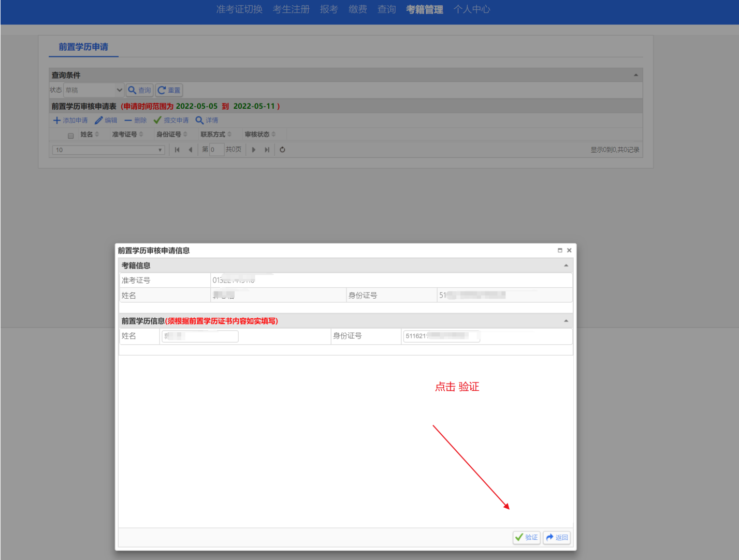Click the 姓名 input field in 前置学历信息
Screen dimensions: 739x560
coord(200,336)
